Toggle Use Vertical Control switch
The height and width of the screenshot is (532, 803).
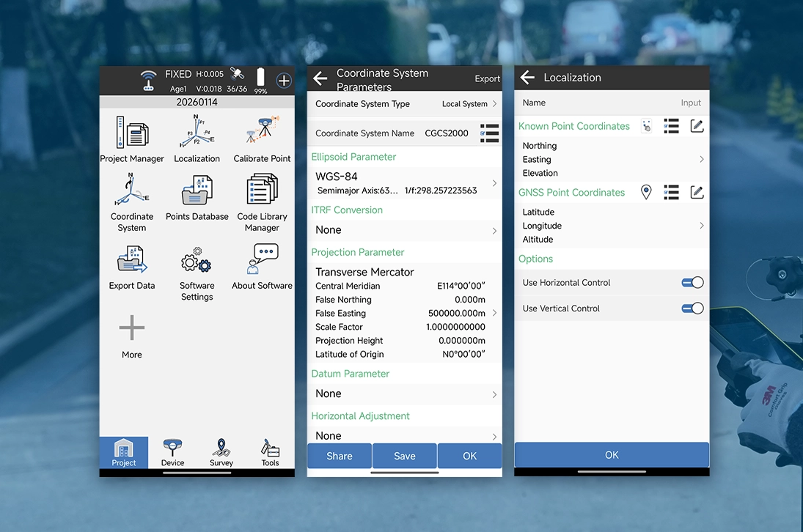[x=692, y=309]
